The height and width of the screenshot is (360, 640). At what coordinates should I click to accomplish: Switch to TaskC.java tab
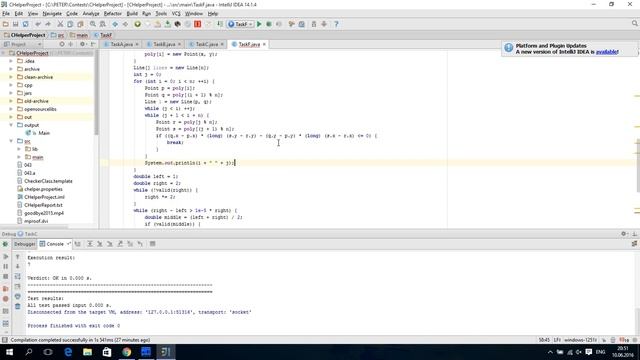pos(207,44)
